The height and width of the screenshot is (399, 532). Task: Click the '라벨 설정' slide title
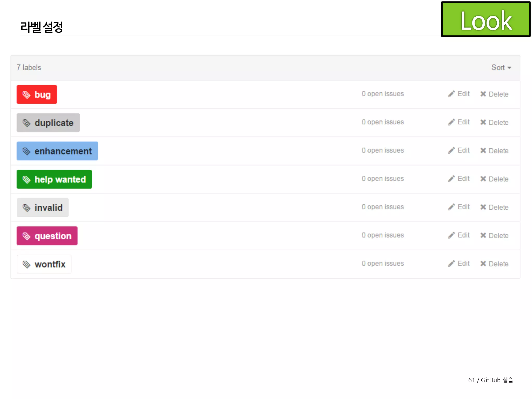click(x=42, y=27)
